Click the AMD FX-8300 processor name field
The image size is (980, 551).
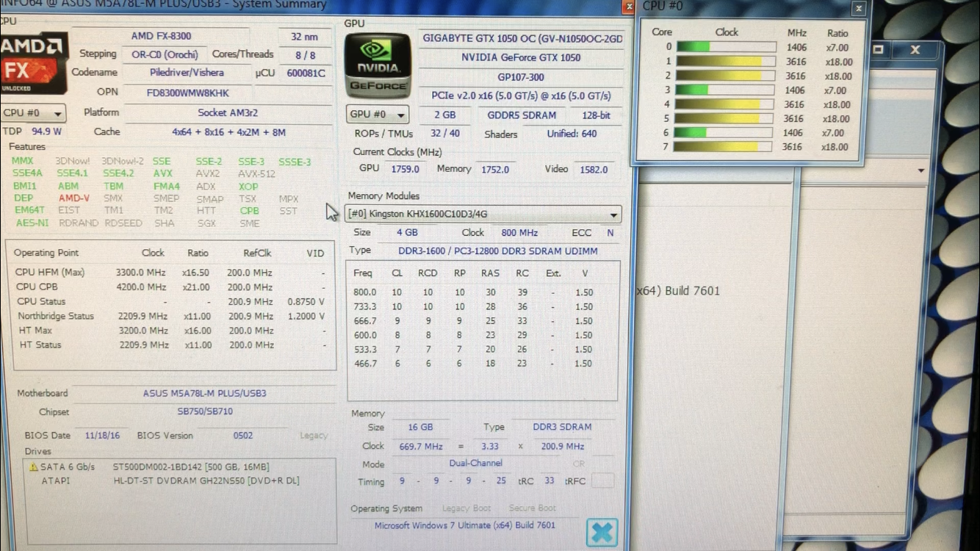point(161,36)
